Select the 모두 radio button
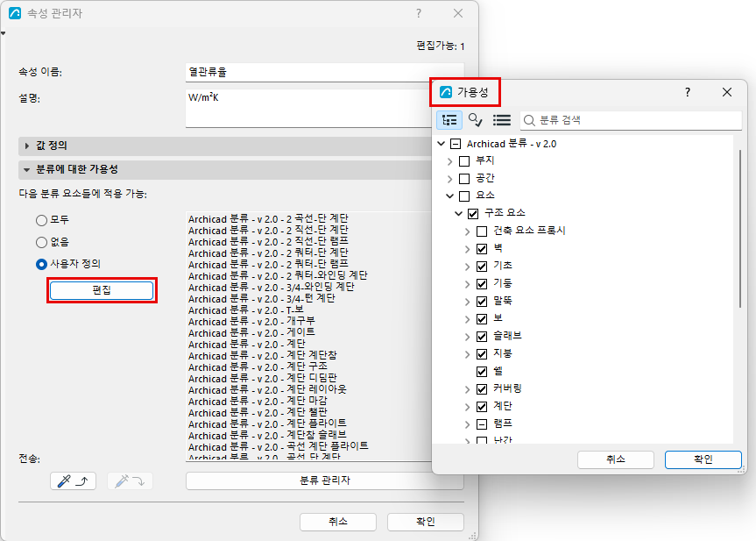 [41, 221]
